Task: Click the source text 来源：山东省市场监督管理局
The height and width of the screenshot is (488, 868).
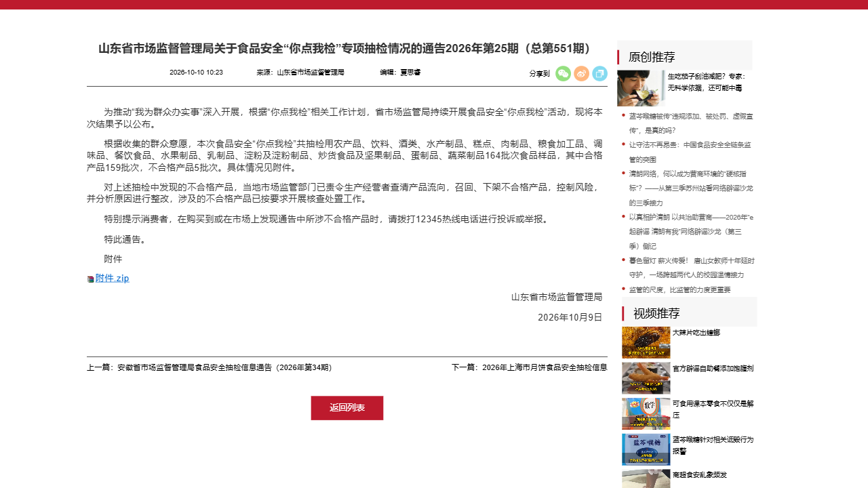Action: (x=300, y=73)
